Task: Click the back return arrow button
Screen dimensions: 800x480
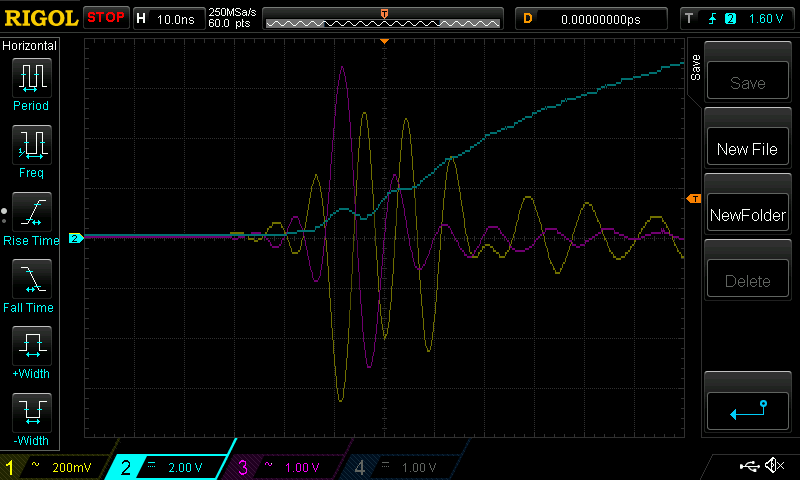Action: tap(747, 411)
